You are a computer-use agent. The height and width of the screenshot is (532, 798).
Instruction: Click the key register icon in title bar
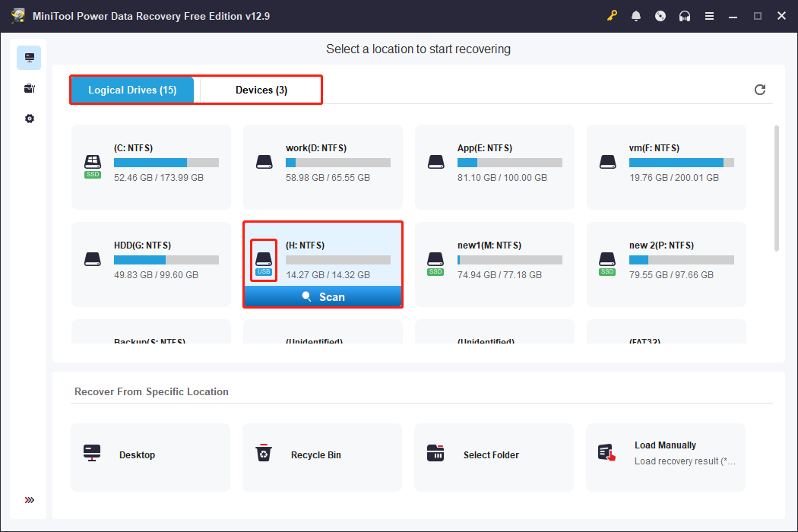click(612, 16)
